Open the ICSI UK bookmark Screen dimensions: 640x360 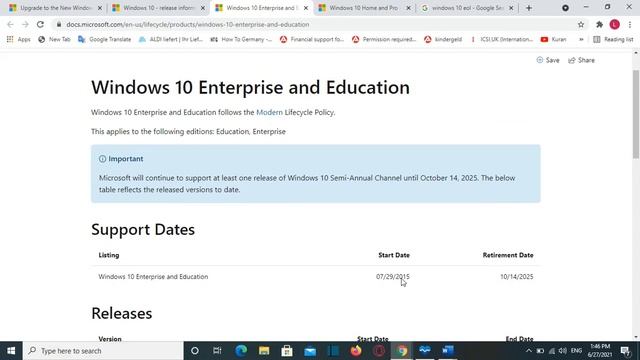502,39
